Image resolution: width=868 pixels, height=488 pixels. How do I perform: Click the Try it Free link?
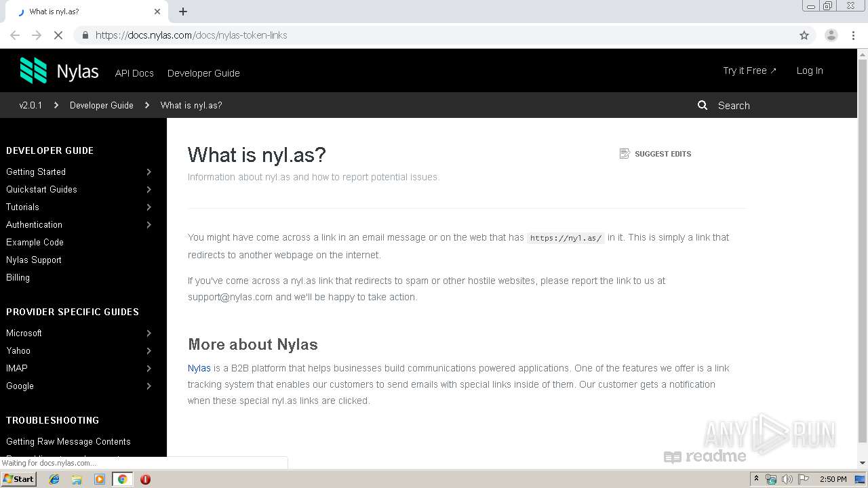coord(749,70)
